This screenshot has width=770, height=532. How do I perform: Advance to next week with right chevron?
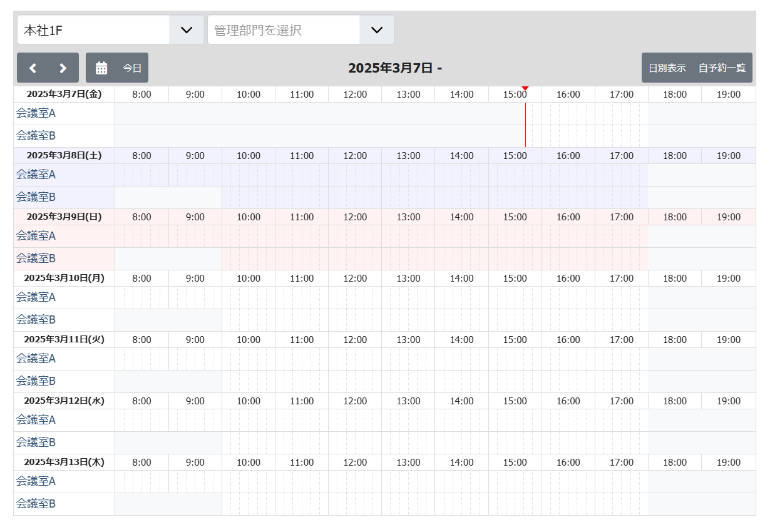point(63,68)
